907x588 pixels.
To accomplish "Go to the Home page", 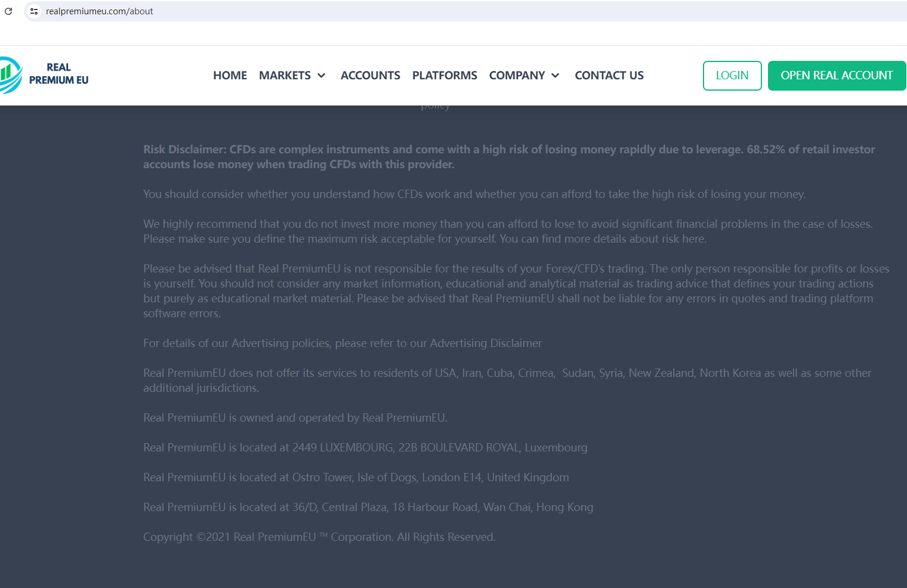I will tap(230, 76).
